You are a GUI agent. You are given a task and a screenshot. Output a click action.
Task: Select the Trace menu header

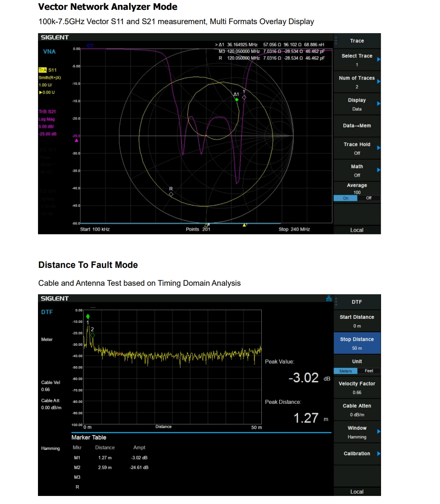click(x=357, y=41)
